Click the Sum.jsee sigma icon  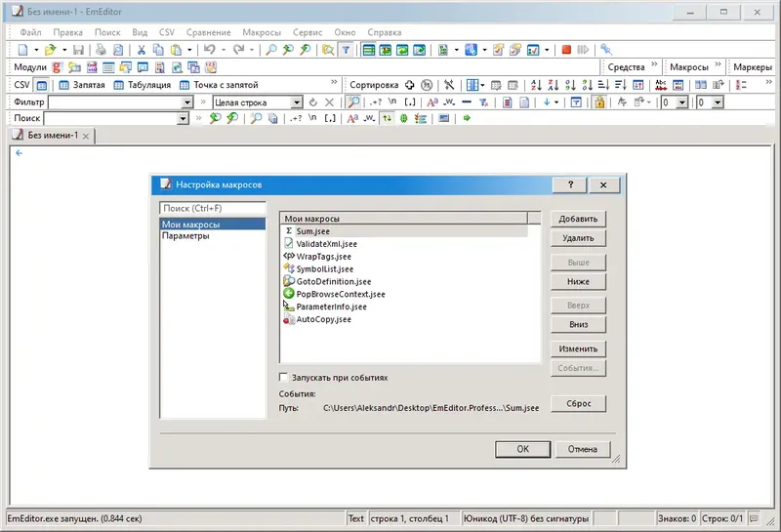coord(288,231)
